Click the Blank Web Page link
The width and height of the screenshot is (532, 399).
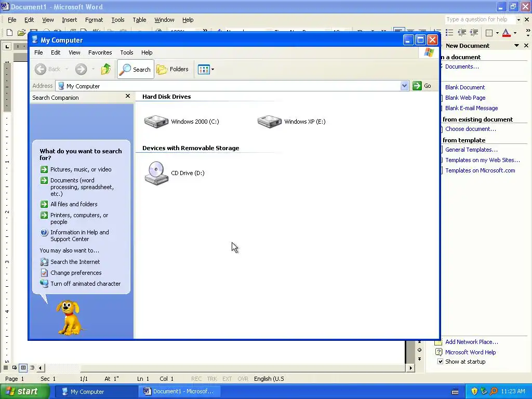[x=465, y=98]
